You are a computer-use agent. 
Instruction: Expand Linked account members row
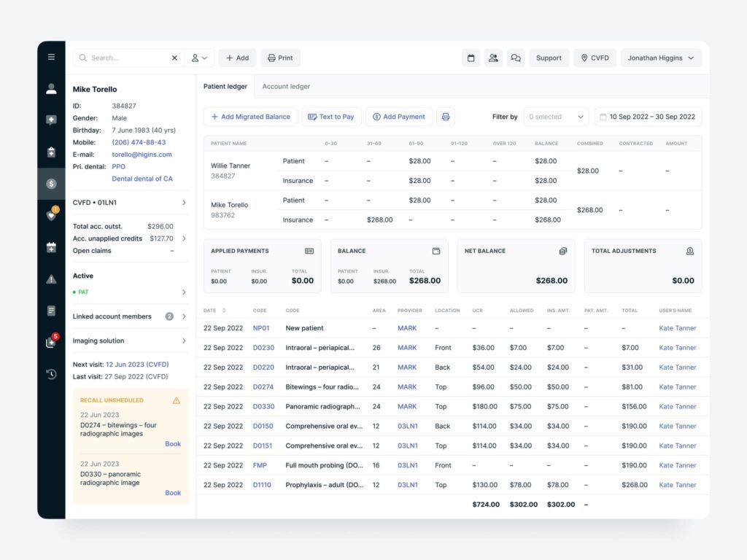(x=183, y=316)
